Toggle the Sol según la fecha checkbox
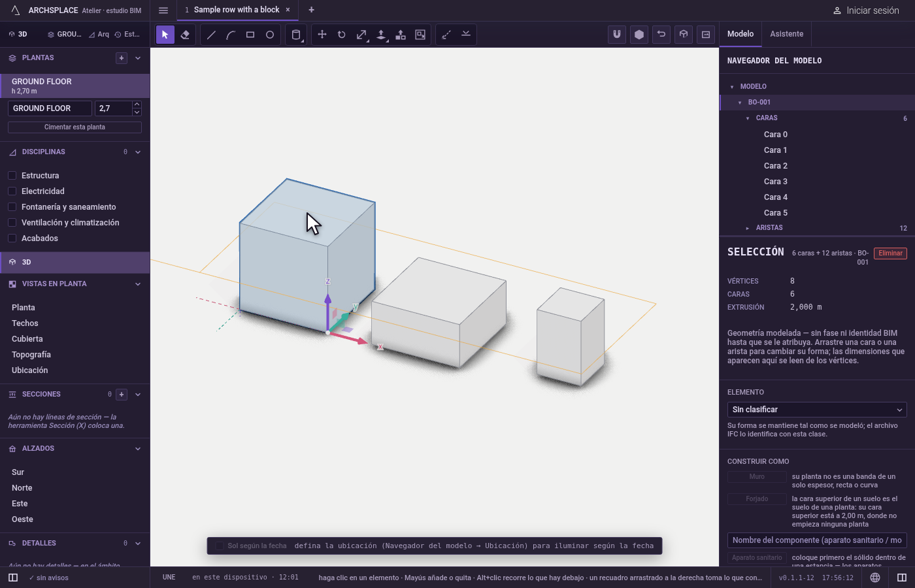Viewport: 915px width, 588px height. point(220,546)
